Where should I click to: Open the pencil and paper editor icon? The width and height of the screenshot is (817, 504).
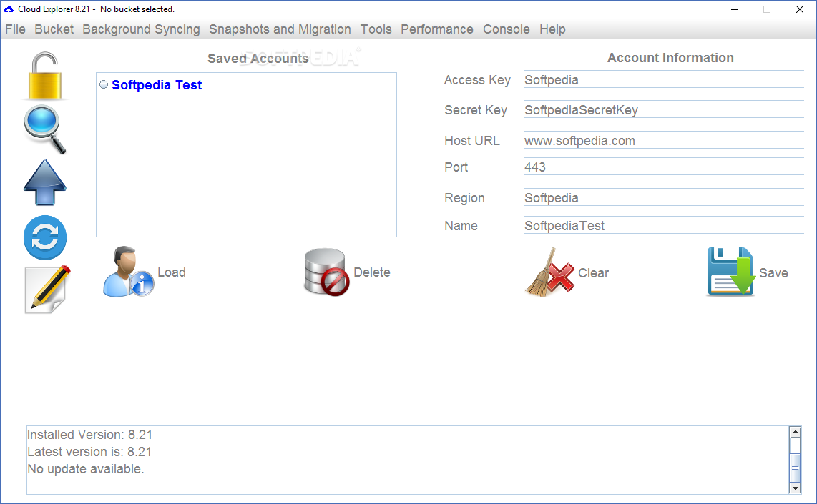click(47, 290)
